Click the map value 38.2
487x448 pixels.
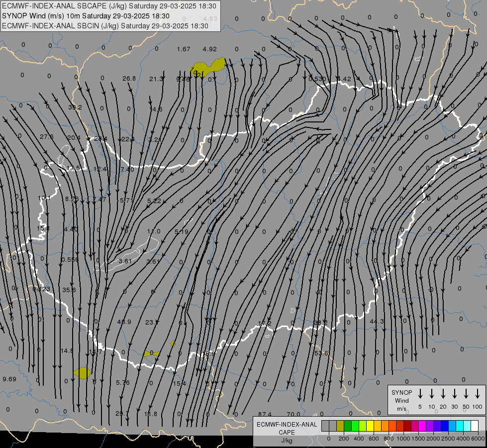[321, 323]
